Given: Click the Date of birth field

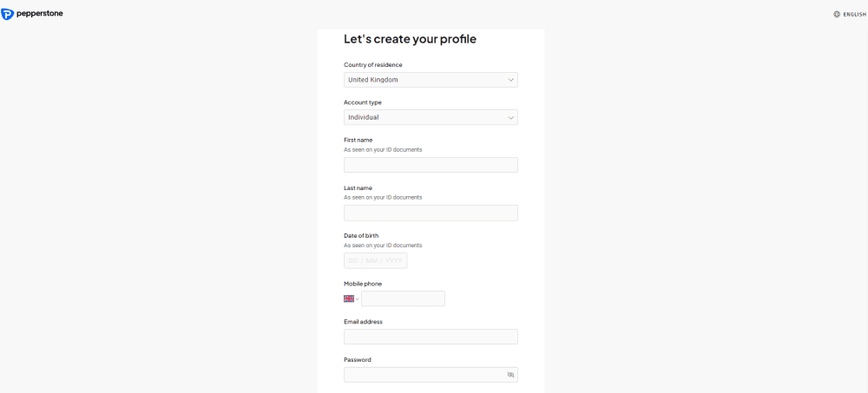Looking at the screenshot, I should point(375,261).
